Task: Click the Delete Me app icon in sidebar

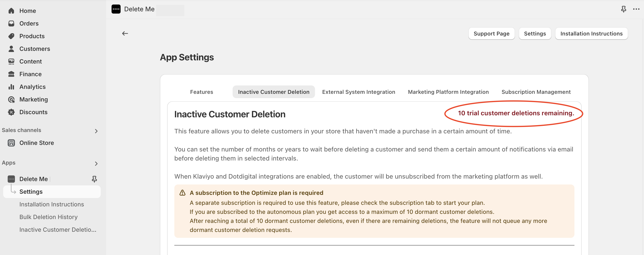Action: tap(11, 179)
